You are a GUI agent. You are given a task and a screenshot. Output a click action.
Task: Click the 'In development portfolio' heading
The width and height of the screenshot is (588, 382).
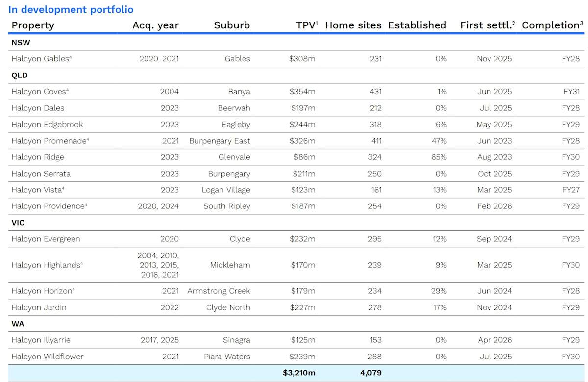[x=71, y=9]
